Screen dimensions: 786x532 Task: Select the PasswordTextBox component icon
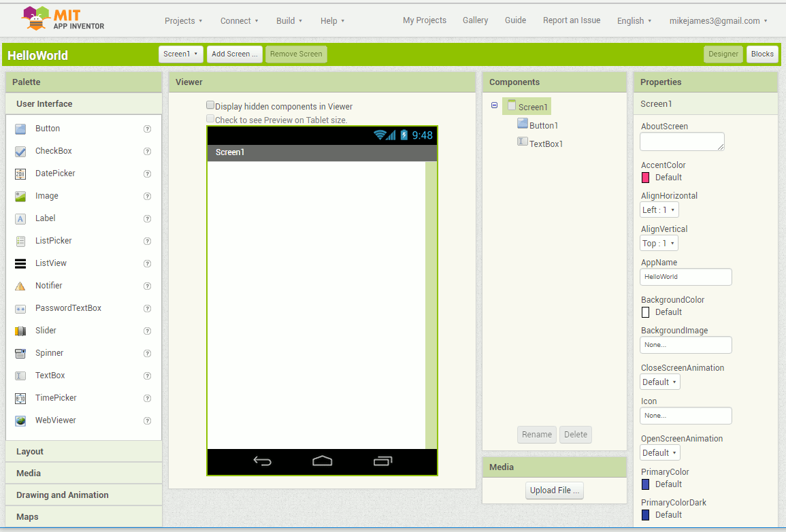[21, 308]
